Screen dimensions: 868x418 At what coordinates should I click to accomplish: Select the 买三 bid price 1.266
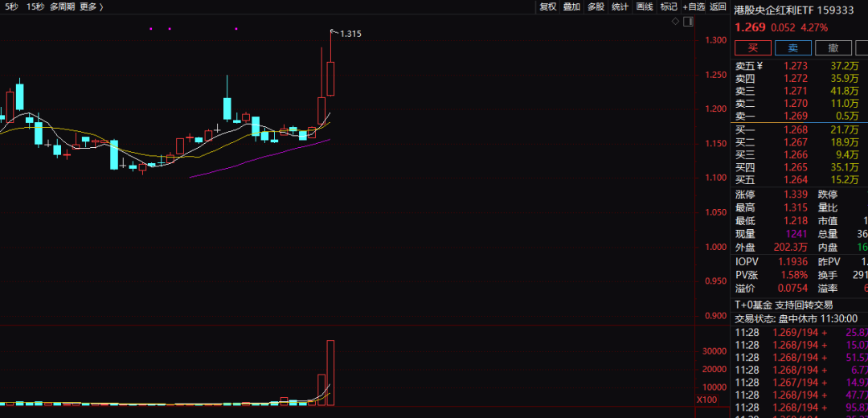[796, 155]
